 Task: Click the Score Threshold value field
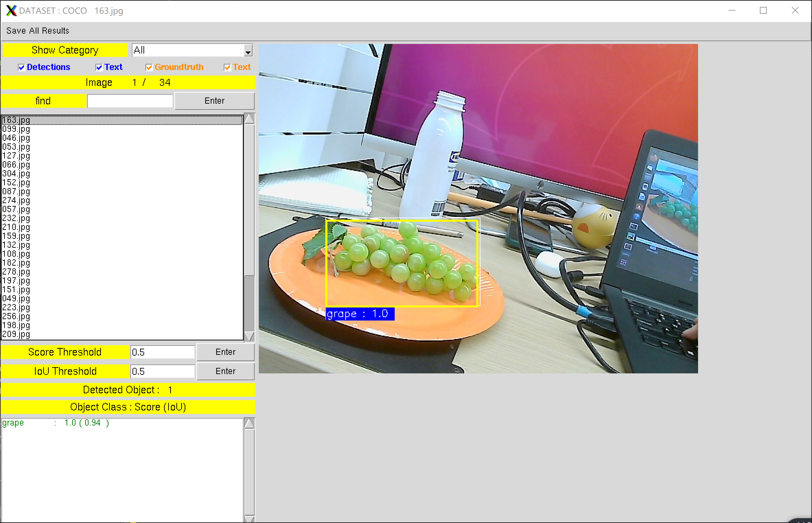163,352
